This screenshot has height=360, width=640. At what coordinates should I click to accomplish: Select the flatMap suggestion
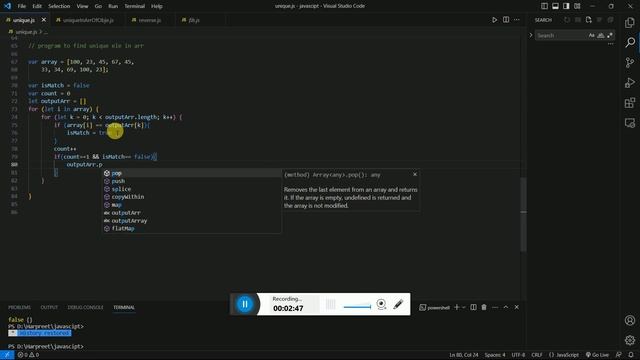pos(191,229)
